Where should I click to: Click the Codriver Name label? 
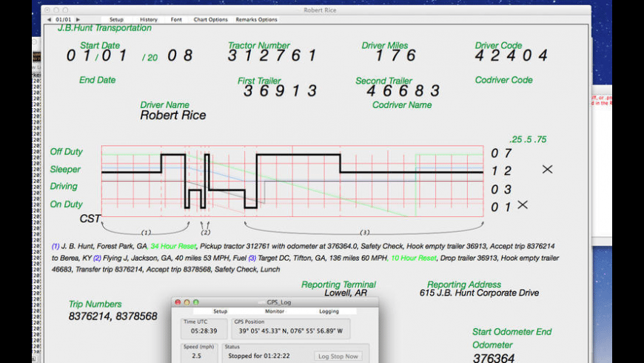(402, 105)
